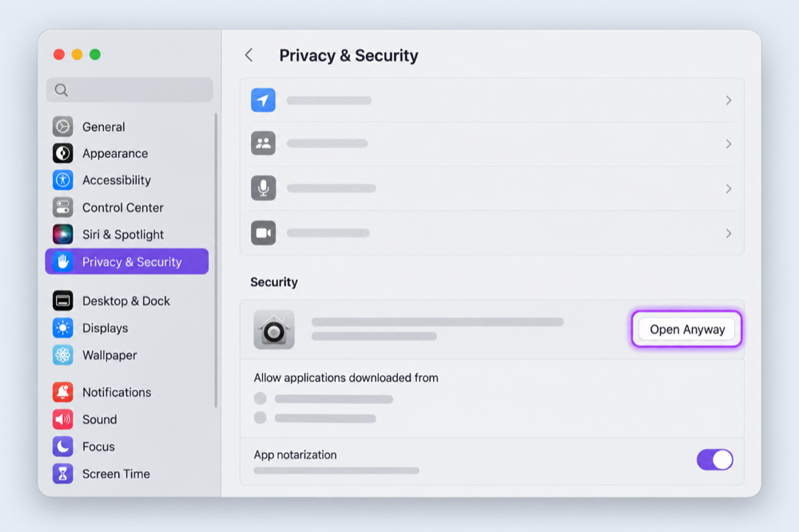Click the 'App notarization' label
The image size is (799, 532).
(295, 455)
